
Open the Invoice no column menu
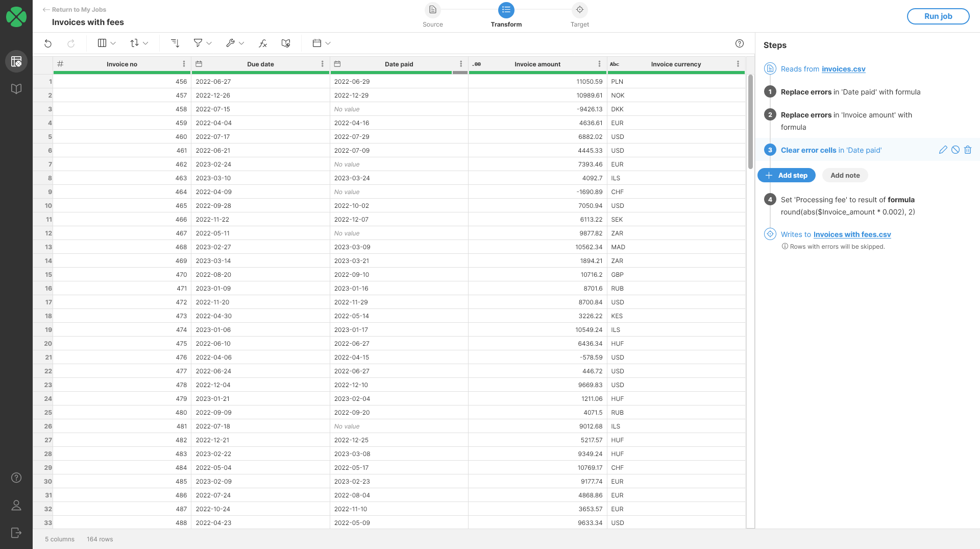pos(184,64)
